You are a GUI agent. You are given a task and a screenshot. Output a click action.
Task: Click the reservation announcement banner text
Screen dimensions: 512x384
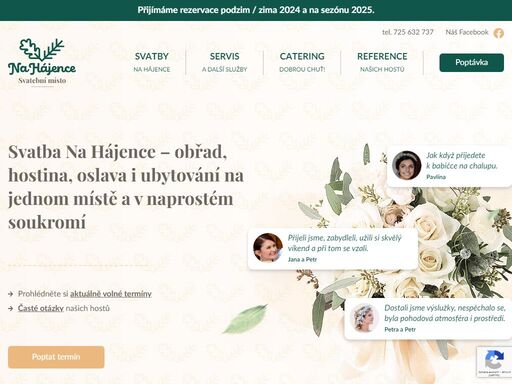click(256, 10)
